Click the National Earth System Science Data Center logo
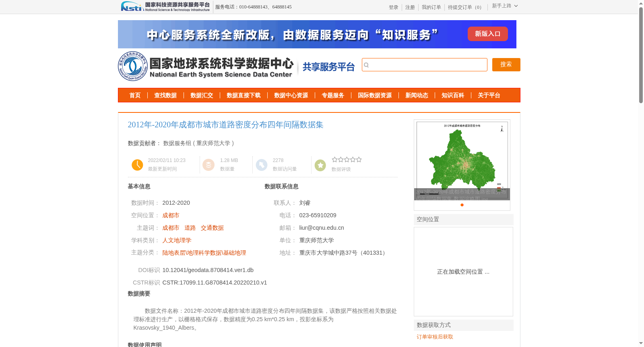The width and height of the screenshot is (644, 347). (206, 66)
